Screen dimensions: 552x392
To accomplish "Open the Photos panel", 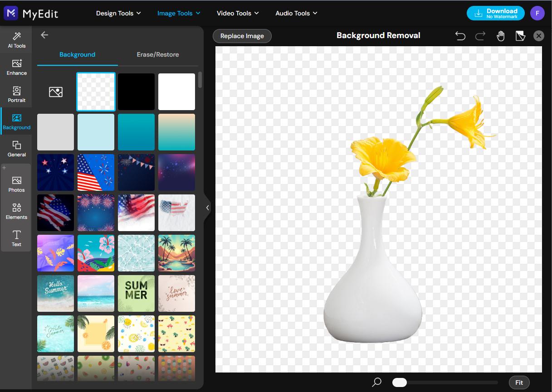I will 16,184.
